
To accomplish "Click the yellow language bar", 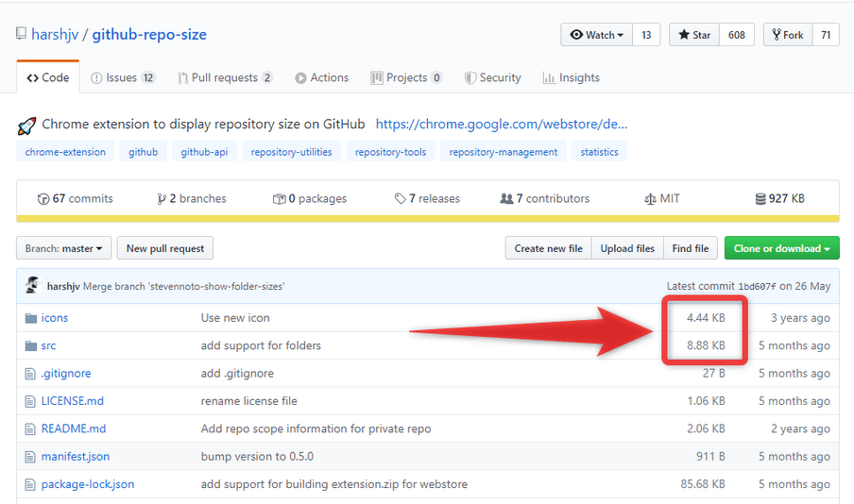I will point(428,219).
